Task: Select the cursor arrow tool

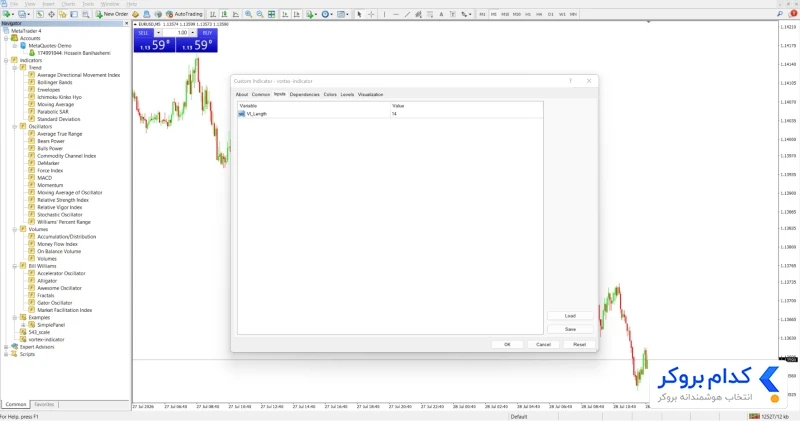Action: click(359, 14)
